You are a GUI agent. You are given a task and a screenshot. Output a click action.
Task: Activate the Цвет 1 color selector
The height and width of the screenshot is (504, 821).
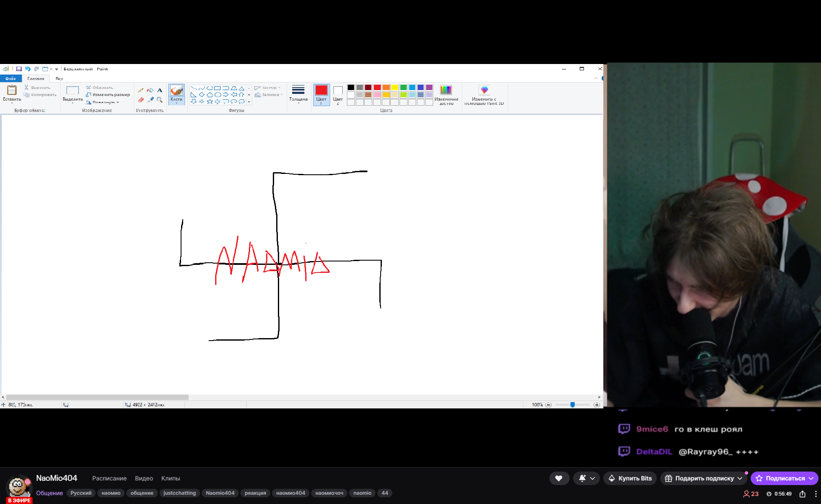[x=321, y=94]
